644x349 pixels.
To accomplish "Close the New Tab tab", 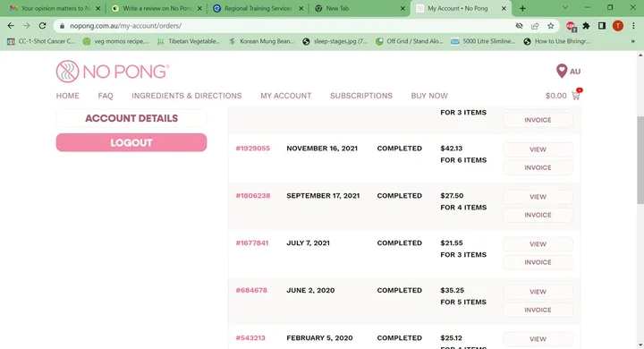I will [402, 8].
